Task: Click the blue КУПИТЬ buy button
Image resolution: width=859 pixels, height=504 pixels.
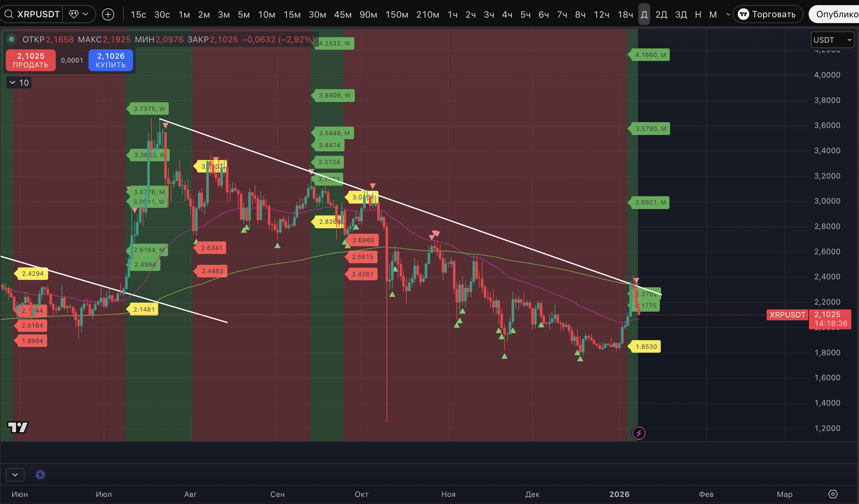Action: (x=111, y=60)
